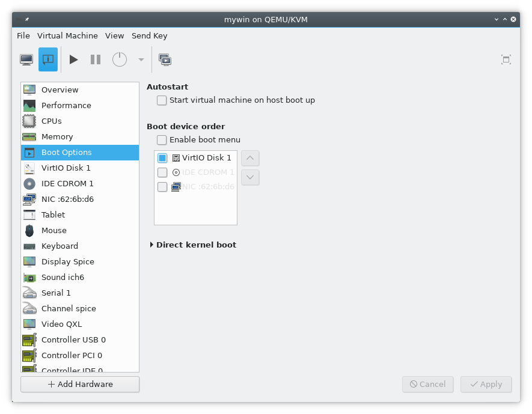Click the virtual hardware details icon
Viewport: 532px width, 414px height.
pos(48,59)
